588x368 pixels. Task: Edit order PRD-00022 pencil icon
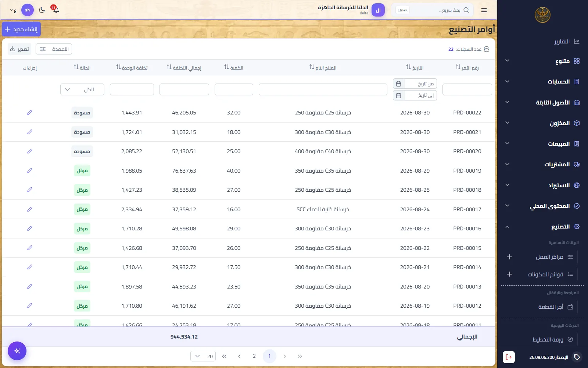pyautogui.click(x=30, y=113)
